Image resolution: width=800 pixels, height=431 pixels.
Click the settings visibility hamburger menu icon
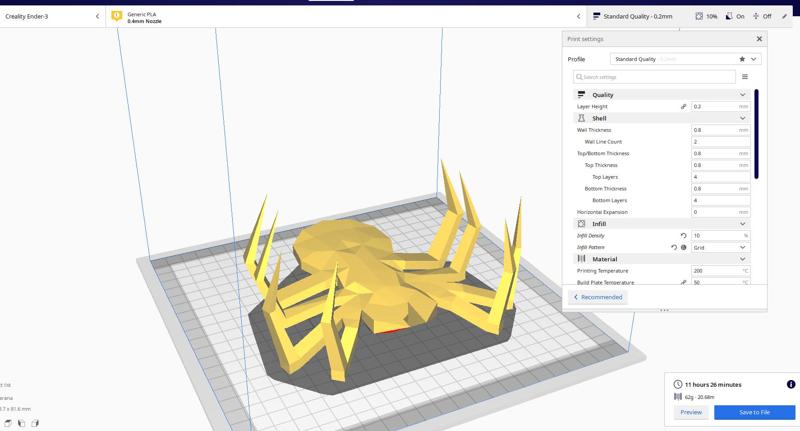point(745,77)
